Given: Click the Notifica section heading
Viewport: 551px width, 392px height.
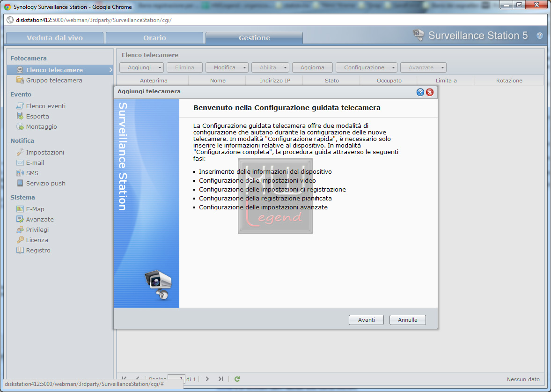Looking at the screenshot, I should pos(22,141).
